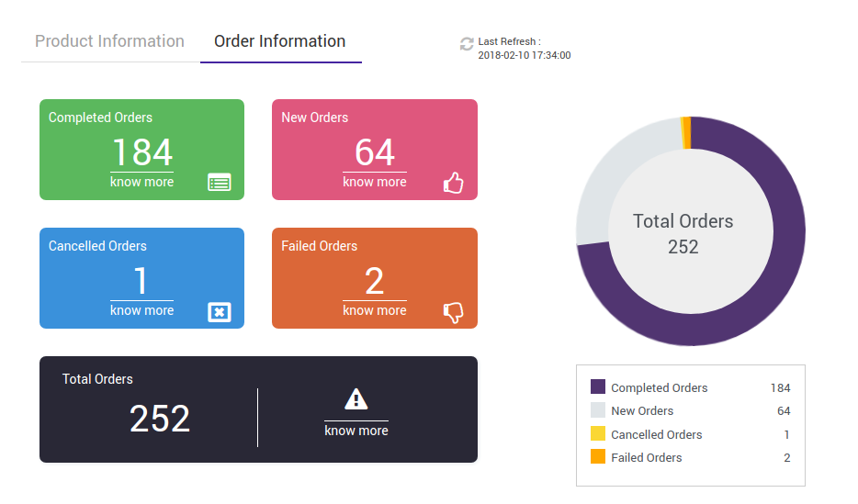Click the warning triangle icon on Total Orders card
858x504 pixels.
coord(356,399)
